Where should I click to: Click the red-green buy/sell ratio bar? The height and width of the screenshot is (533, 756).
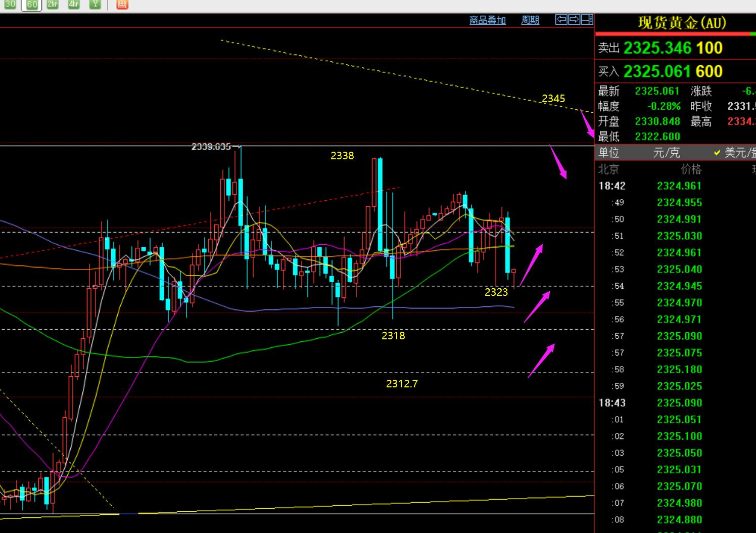point(676,34)
